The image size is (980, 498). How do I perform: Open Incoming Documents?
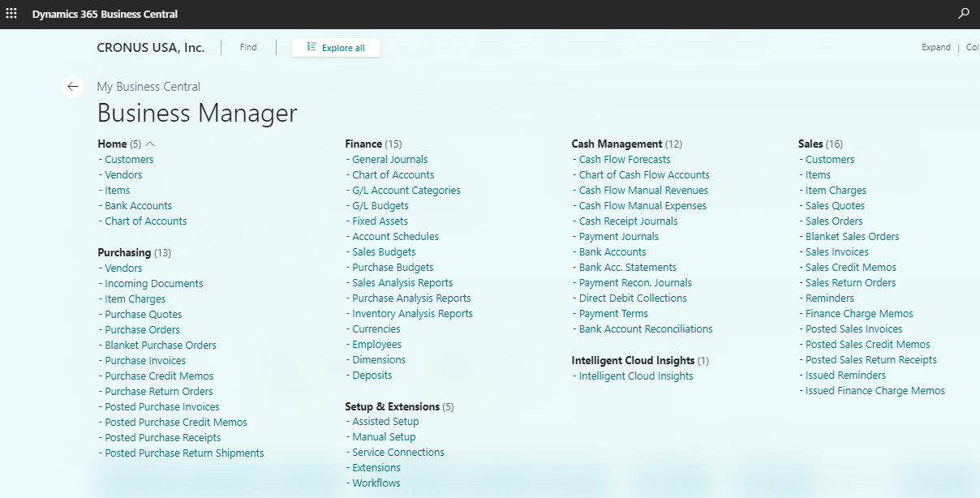click(153, 284)
